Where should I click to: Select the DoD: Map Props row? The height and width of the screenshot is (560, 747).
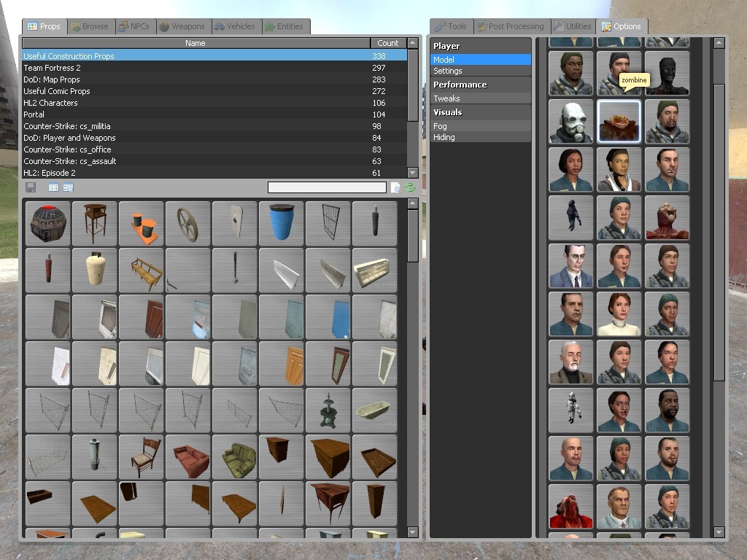[x=214, y=79]
